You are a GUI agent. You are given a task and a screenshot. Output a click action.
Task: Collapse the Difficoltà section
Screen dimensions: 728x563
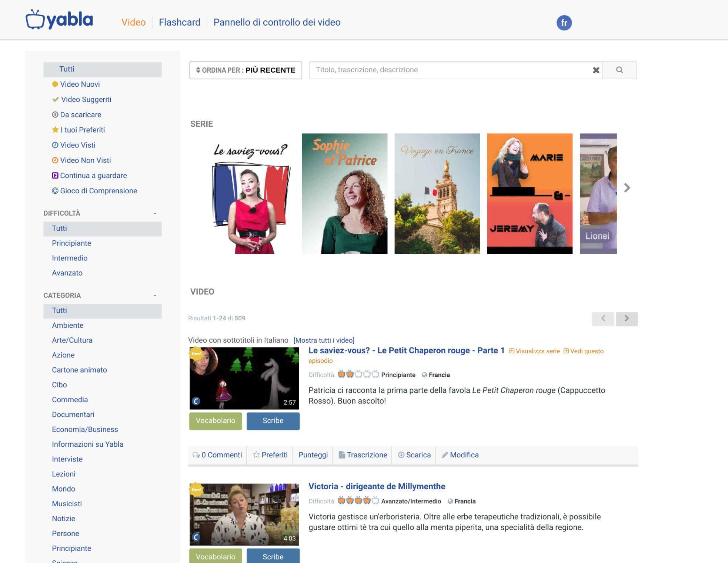point(155,213)
